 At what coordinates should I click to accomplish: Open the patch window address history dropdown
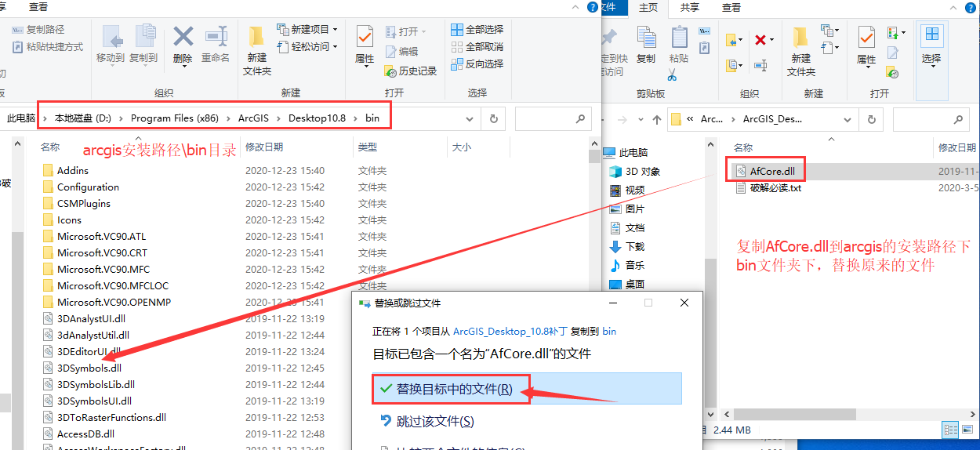(847, 119)
